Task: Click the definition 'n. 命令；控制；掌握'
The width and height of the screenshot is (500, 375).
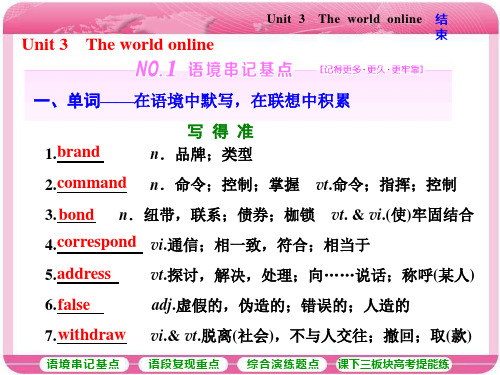Action: 225,185
